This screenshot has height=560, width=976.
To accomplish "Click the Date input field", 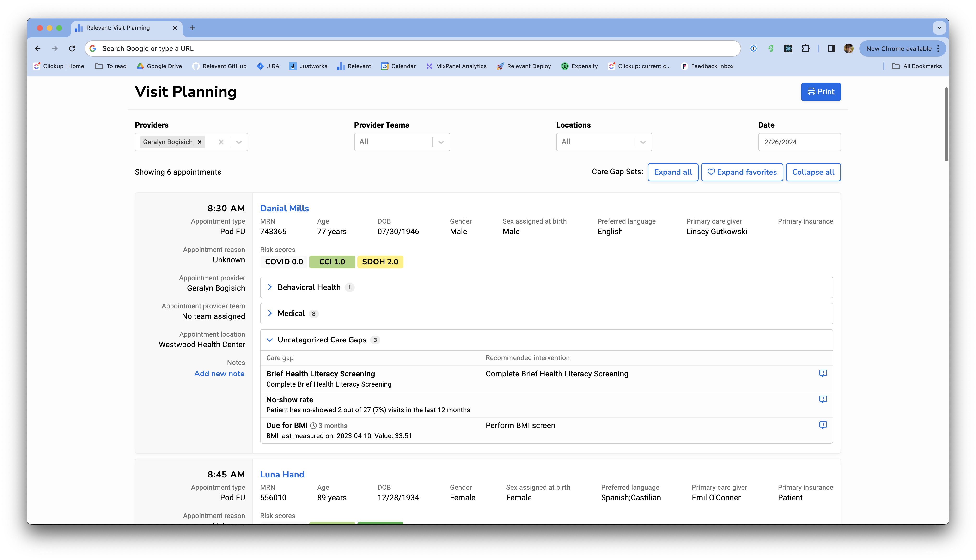I will [x=799, y=142].
